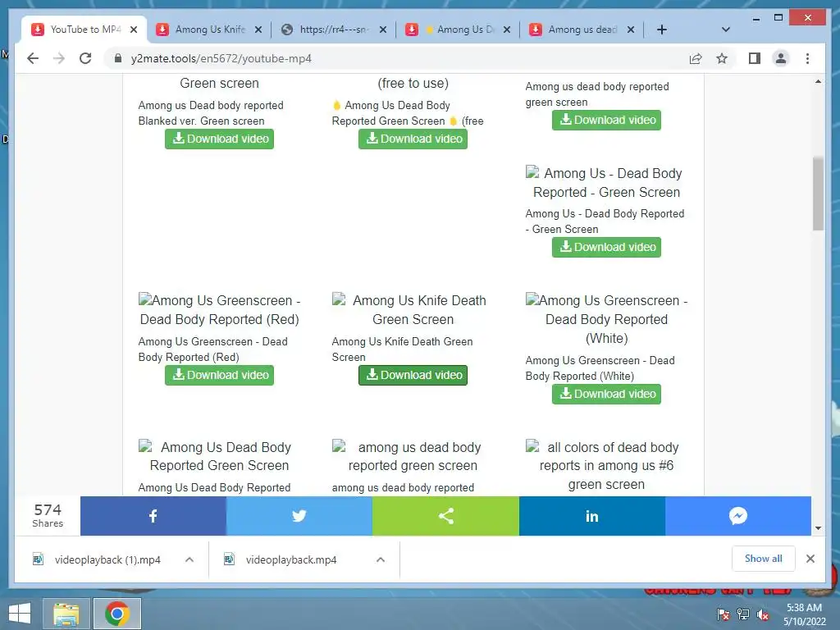Click Show all downloads
The width and height of the screenshot is (840, 630).
(764, 559)
